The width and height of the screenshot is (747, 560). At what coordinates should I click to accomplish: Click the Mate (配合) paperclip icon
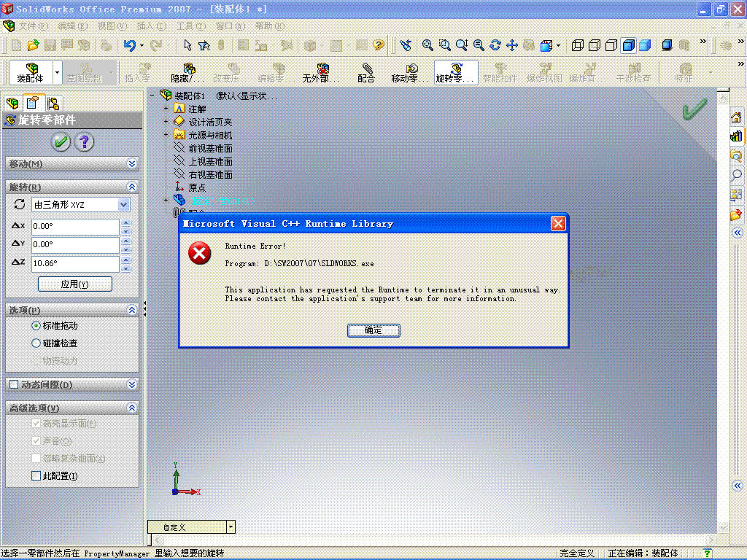366,72
